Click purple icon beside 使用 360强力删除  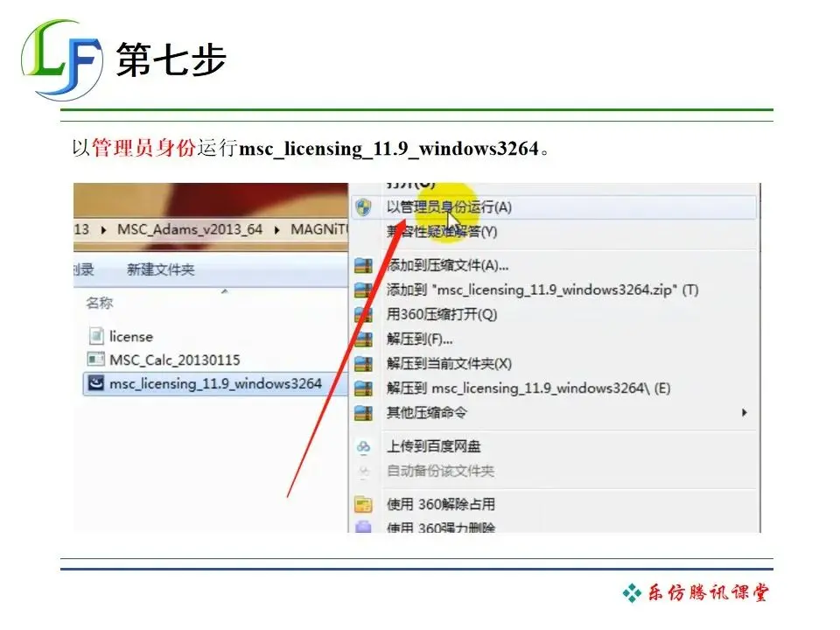click(x=363, y=527)
